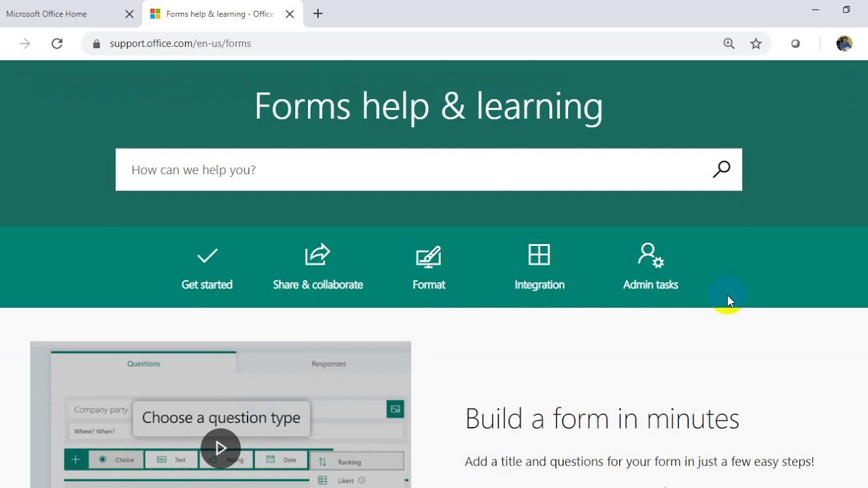Click the extension icon beside the bookmark star
This screenshot has width=868, height=488.
tap(795, 43)
